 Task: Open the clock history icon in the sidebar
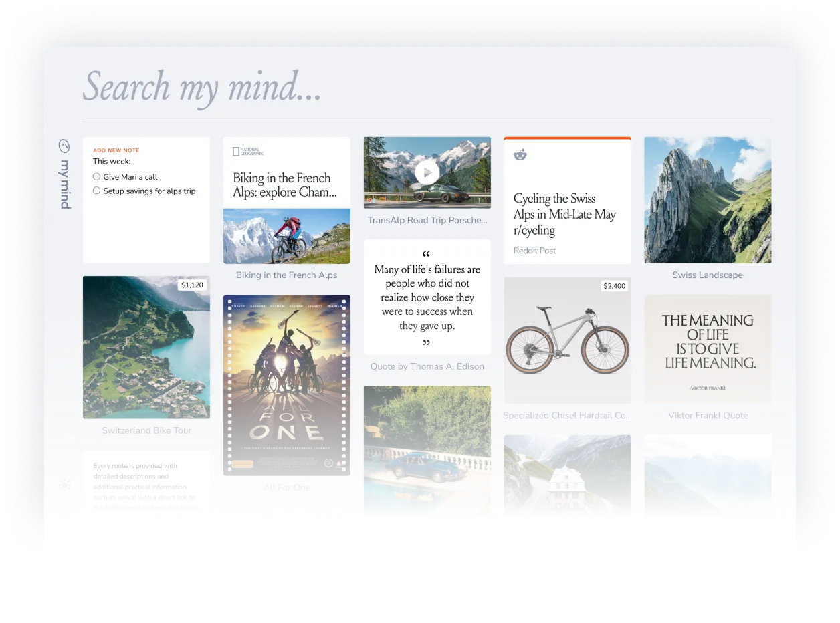point(64,146)
